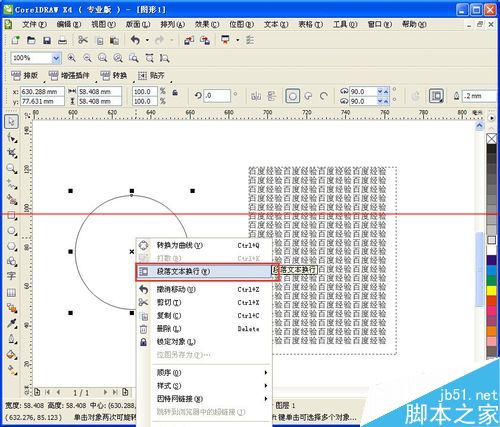
Task: Click the outline width .2 mm field
Action: 480,96
